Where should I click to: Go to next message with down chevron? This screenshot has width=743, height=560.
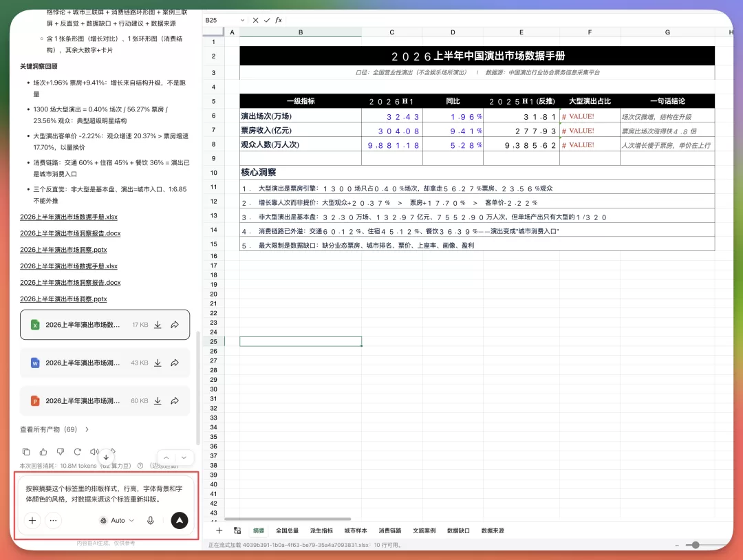click(184, 457)
